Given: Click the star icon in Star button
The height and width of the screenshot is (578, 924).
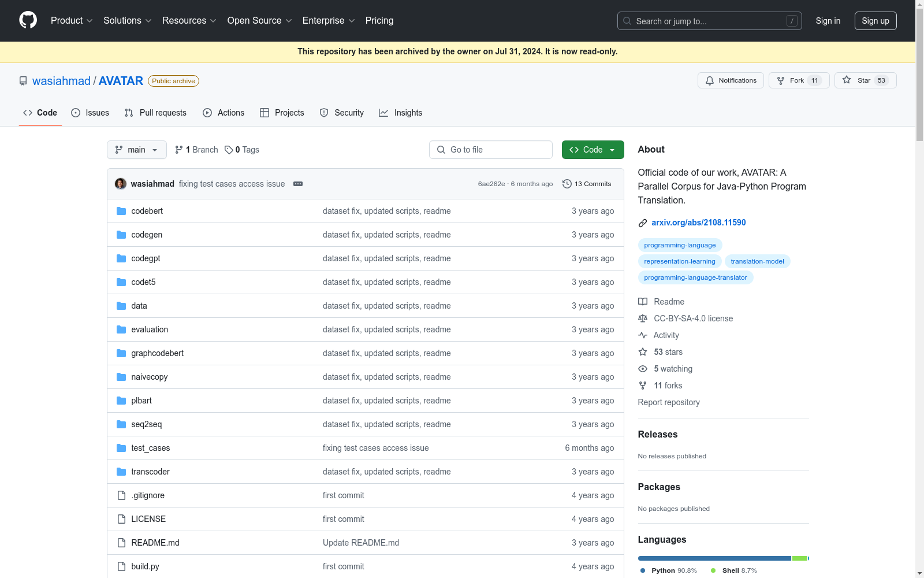Looking at the screenshot, I should tap(847, 80).
